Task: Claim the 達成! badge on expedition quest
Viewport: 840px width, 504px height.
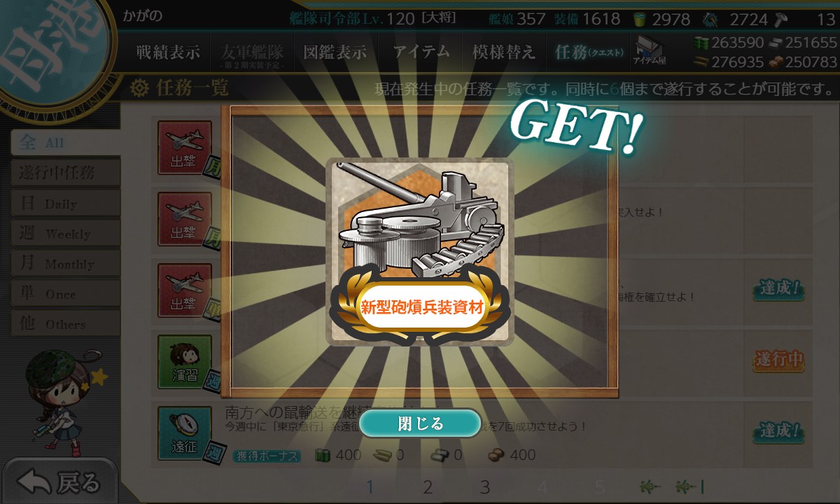Action: [778, 431]
